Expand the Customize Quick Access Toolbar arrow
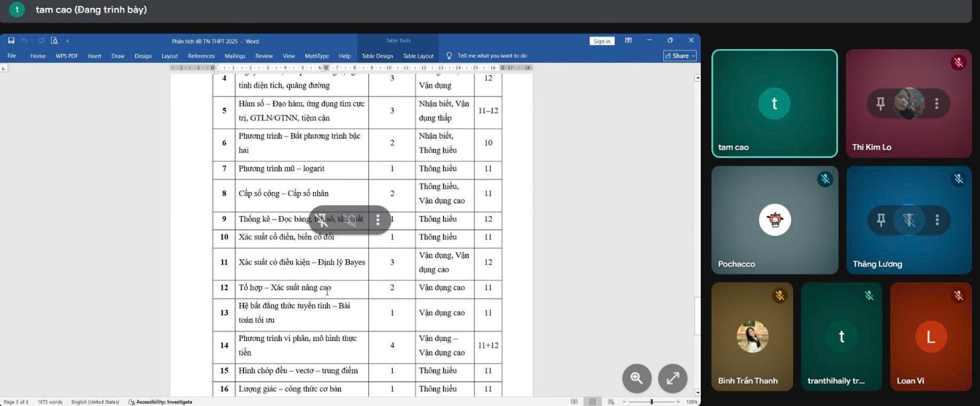This screenshot has width=980, height=406. click(x=67, y=41)
